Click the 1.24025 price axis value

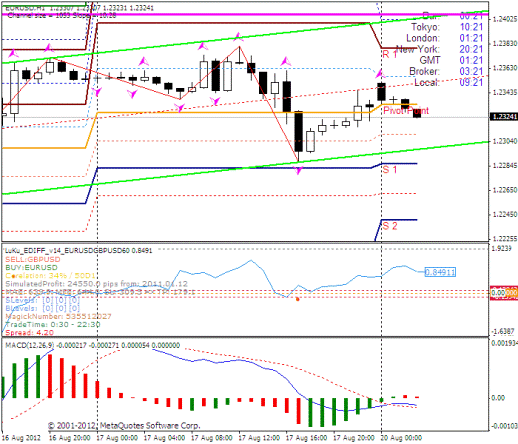[505, 19]
